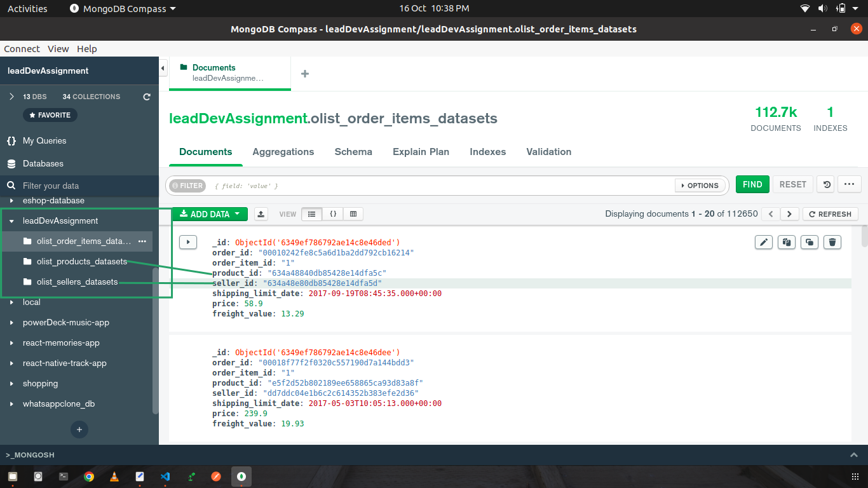Collapse the sidebar with arrow toggle
The height and width of the screenshot is (488, 868).
(163, 67)
